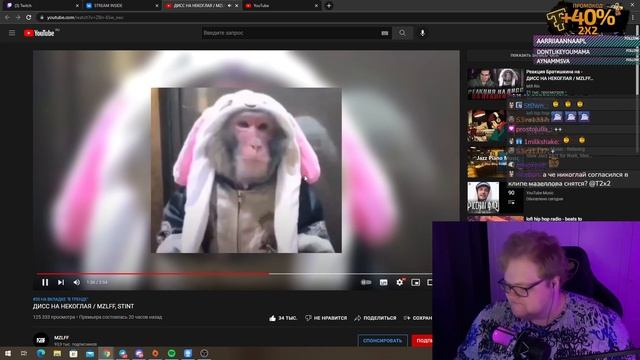Open a new browser tab
640x360 pixels.
(x=329, y=6)
